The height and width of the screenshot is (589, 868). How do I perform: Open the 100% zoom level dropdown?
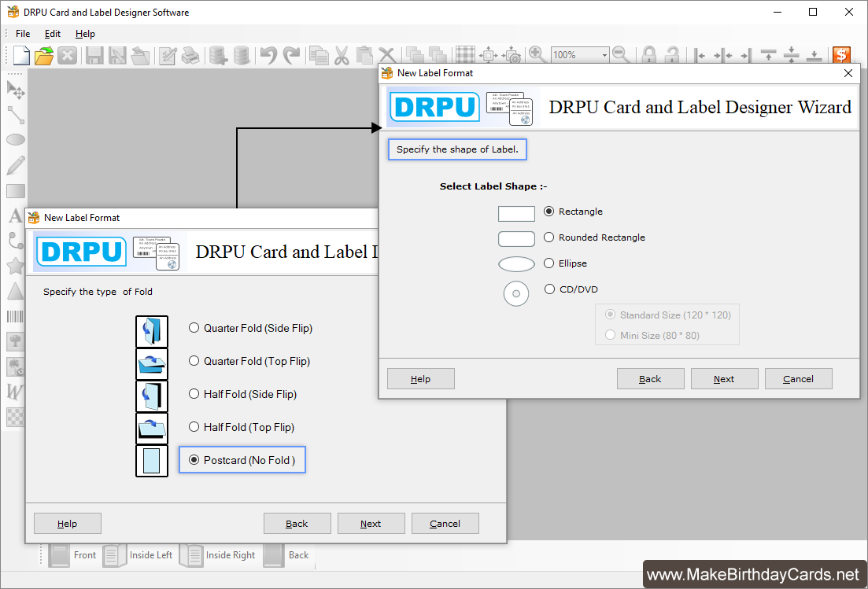(x=604, y=55)
